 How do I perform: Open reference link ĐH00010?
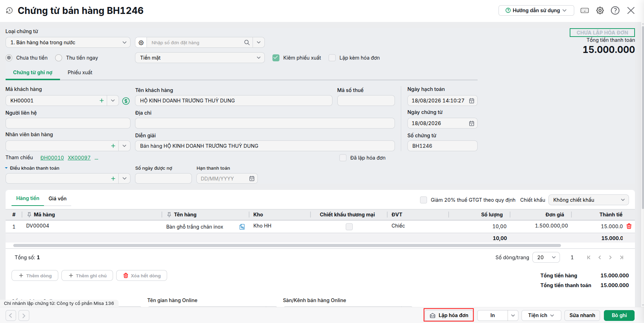tap(52, 158)
